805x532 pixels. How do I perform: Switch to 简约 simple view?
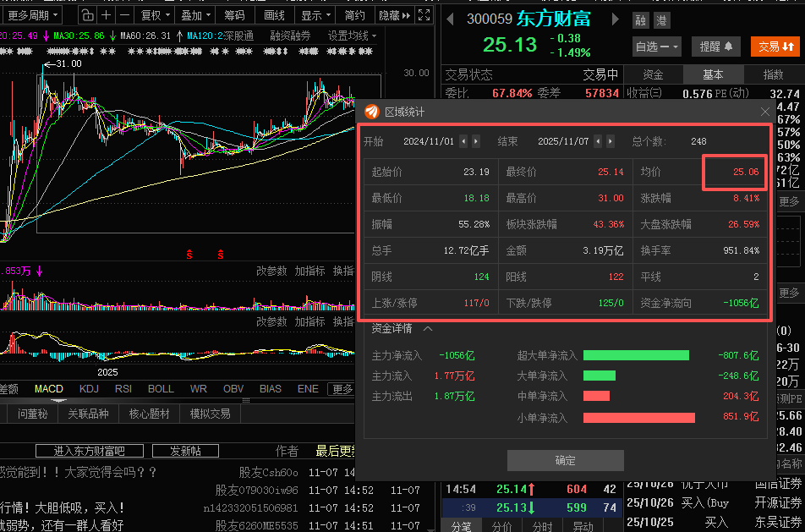click(355, 15)
